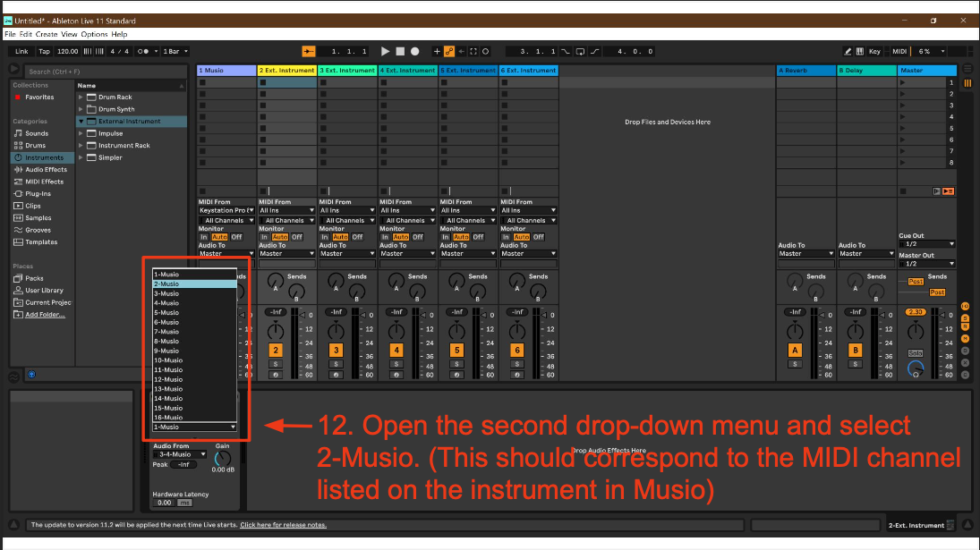Open the Edit menu
Image resolution: width=980 pixels, height=550 pixels.
coord(26,34)
